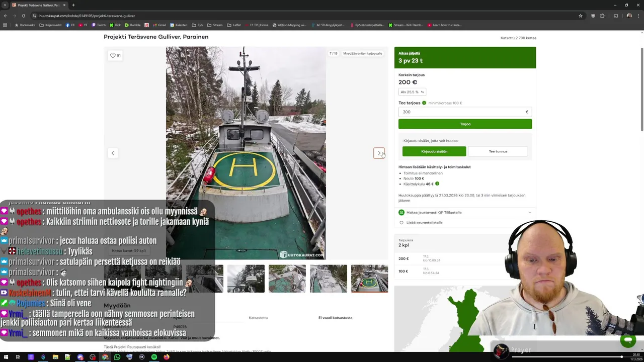Click the info icon next to Tee tarjous
The height and width of the screenshot is (362, 644).
click(x=424, y=103)
